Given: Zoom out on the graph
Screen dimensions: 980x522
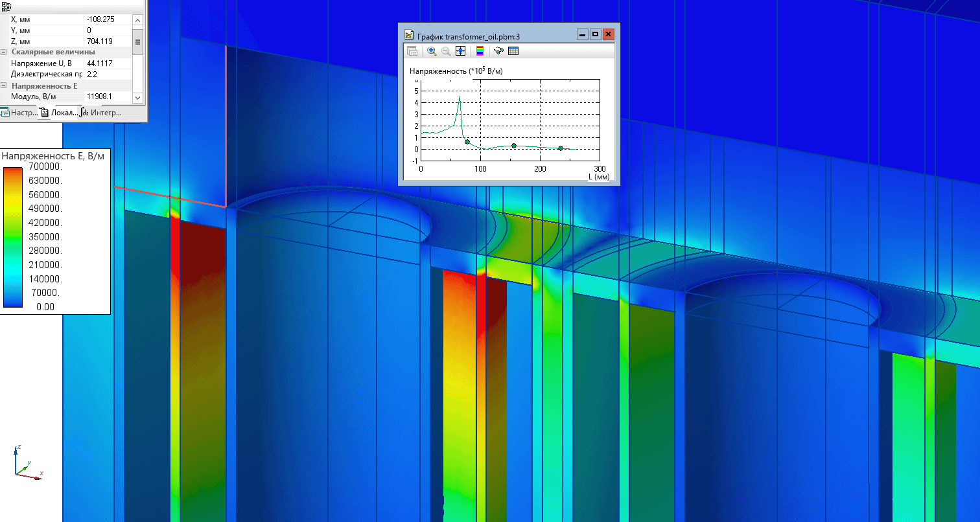Looking at the screenshot, I should 446,51.
